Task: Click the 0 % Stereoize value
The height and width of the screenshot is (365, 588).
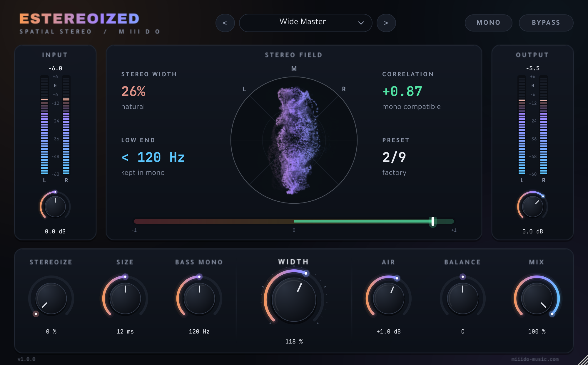Action: (51, 331)
